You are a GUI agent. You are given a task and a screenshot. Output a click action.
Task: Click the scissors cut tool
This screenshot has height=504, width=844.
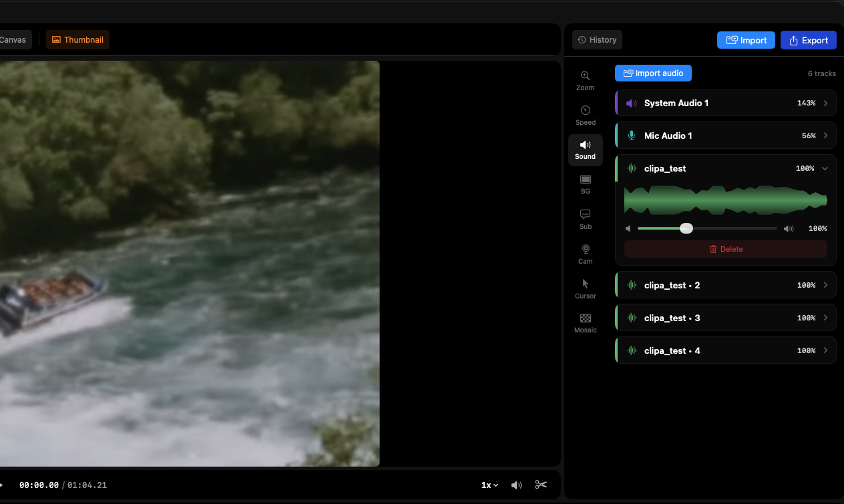coord(541,485)
